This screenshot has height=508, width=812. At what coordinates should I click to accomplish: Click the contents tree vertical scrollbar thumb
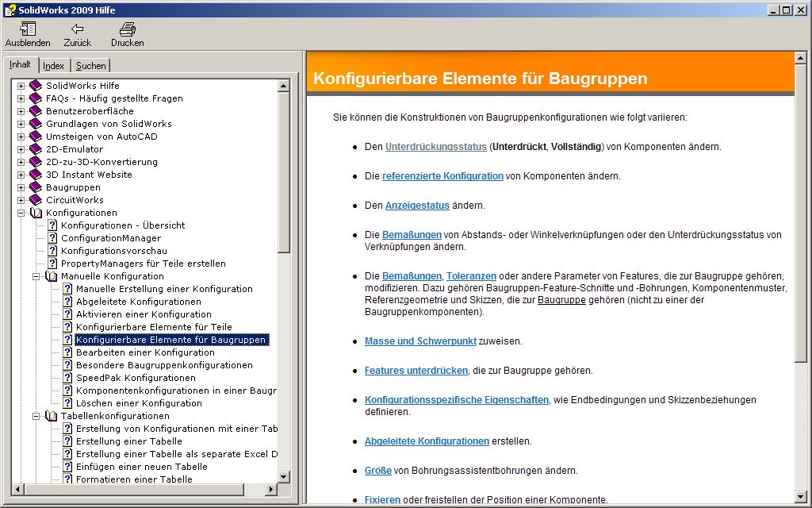(x=283, y=172)
